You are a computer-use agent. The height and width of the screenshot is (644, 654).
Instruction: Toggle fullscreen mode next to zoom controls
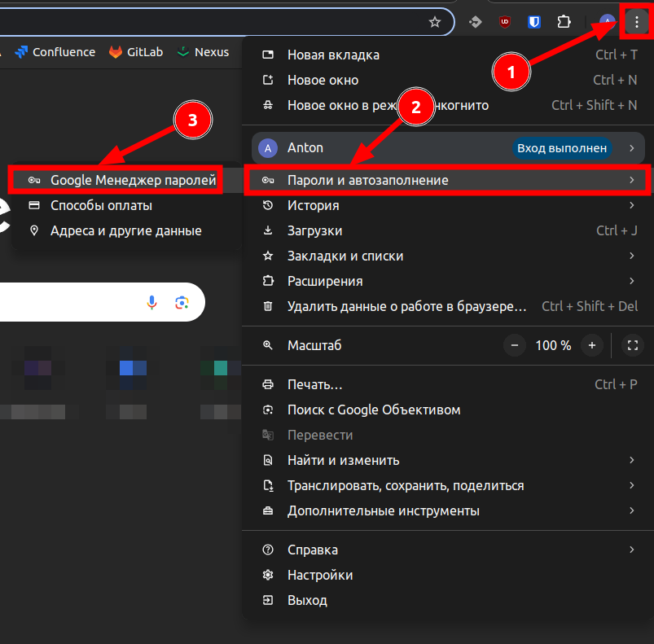click(632, 345)
